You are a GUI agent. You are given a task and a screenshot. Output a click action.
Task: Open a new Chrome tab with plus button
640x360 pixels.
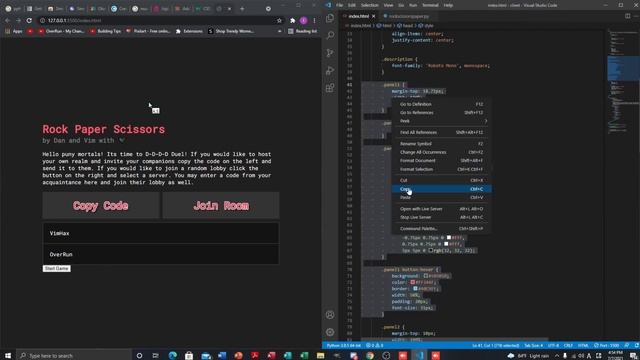(x=242, y=9)
